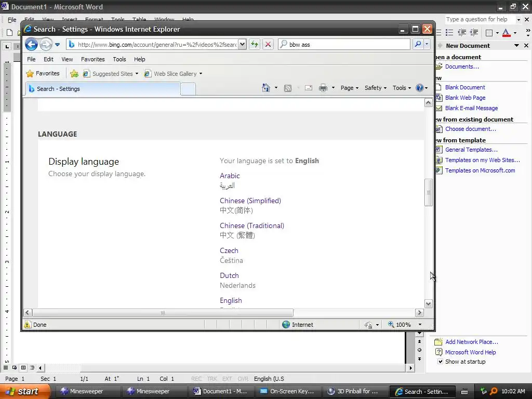Open search provider dropdown arrow
This screenshot has width=532, height=399.
427,44
